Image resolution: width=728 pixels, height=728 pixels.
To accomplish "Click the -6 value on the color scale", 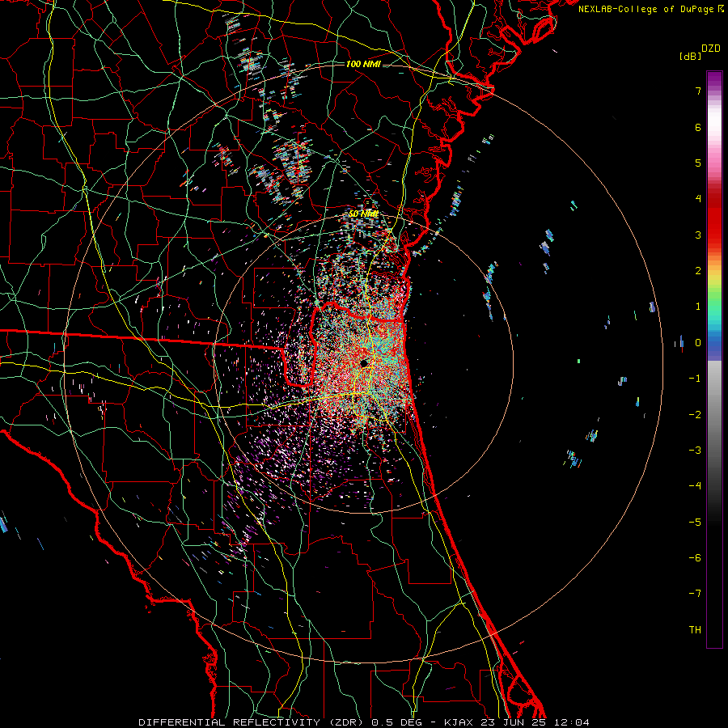I will (x=695, y=558).
